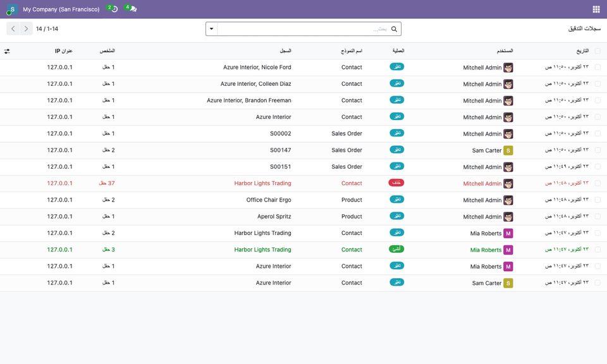607x364 pixels.
Task: Open the S00151 sales order record
Action: point(281,167)
